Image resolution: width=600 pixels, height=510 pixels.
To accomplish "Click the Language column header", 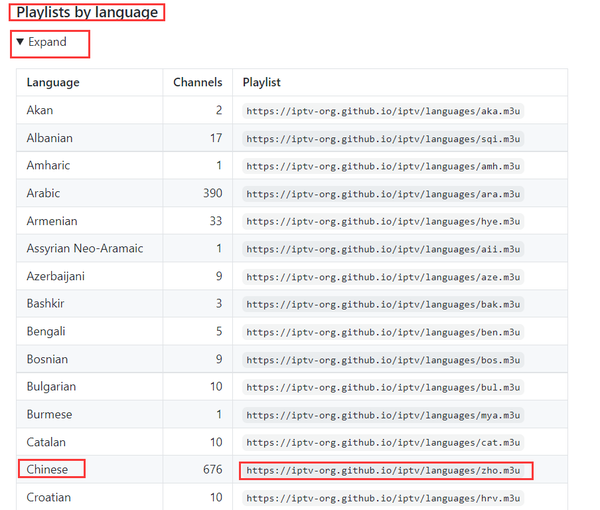I will [53, 83].
